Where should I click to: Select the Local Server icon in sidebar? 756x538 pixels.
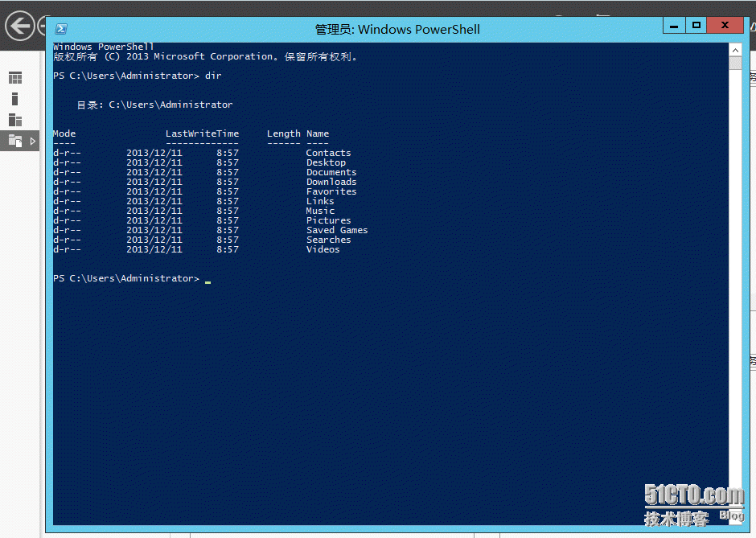coord(15,99)
